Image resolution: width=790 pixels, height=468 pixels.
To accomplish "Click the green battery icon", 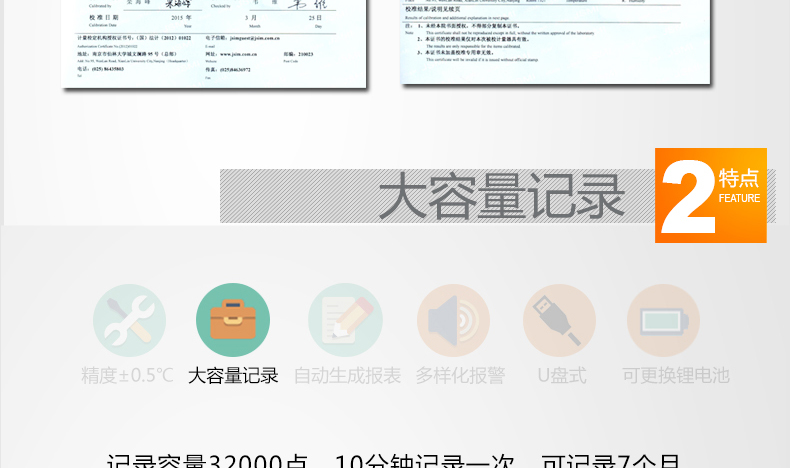I will [664, 320].
